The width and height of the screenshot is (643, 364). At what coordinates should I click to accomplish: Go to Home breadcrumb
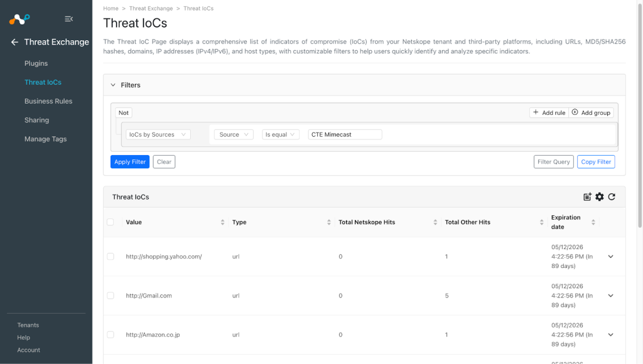111,8
